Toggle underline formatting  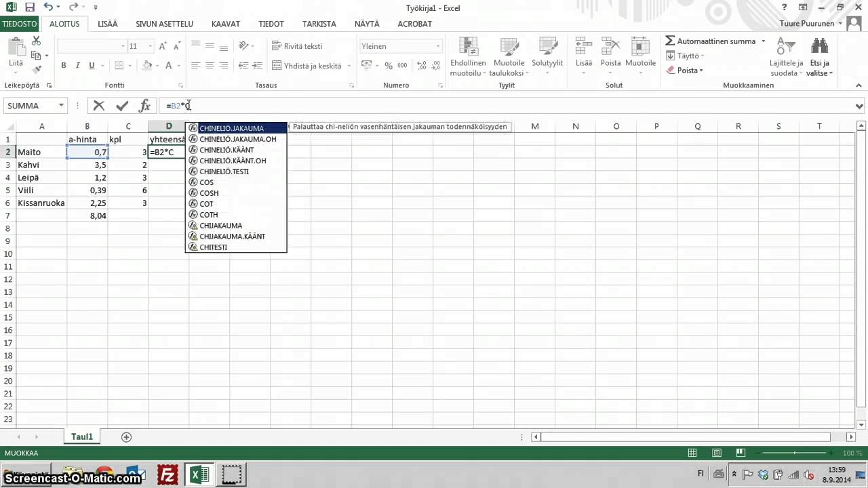pos(91,66)
